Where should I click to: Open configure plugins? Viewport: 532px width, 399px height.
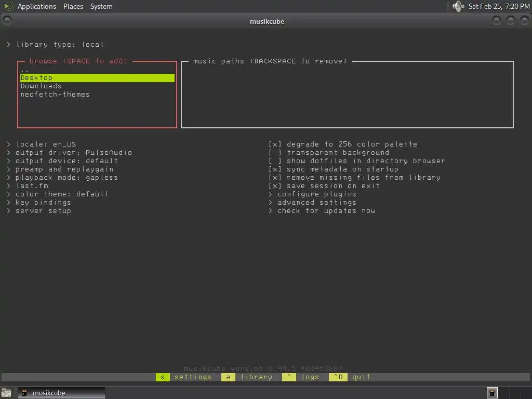click(312, 194)
